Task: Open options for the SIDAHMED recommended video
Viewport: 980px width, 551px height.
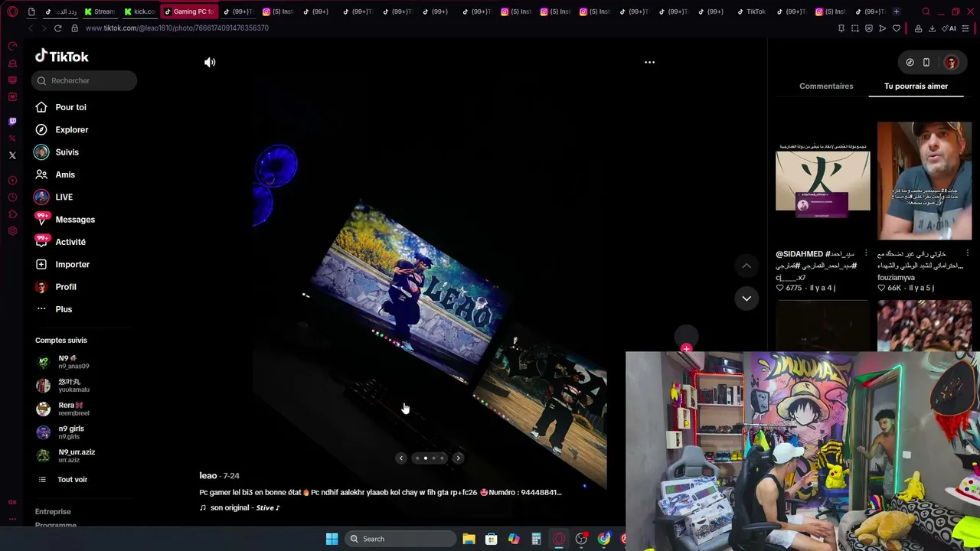Action: [866, 253]
